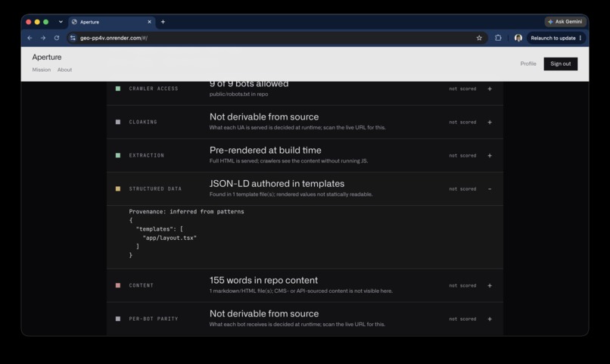This screenshot has height=364, width=610.
Task: Expand the Extraction row
Action: (x=490, y=156)
